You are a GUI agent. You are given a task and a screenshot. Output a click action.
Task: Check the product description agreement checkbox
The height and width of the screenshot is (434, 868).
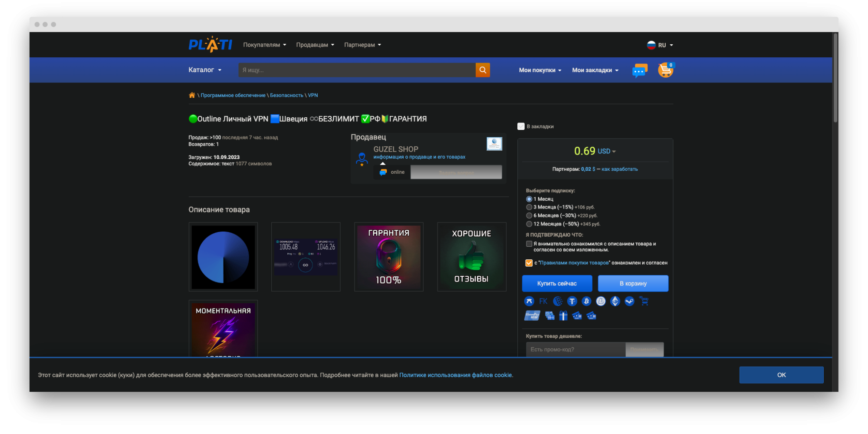(x=528, y=244)
